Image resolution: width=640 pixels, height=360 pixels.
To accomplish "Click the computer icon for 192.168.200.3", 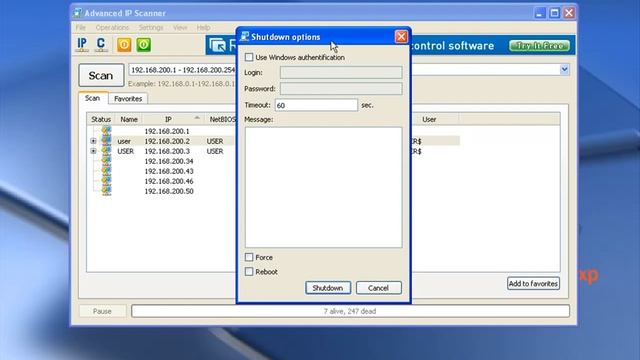I will 106,151.
